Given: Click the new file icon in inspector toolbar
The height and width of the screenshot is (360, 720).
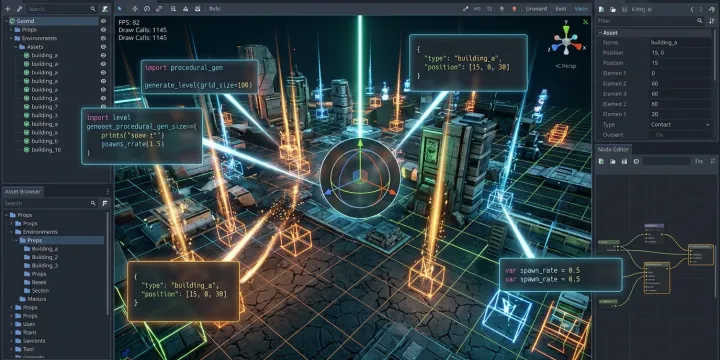Looking at the screenshot, I should [601, 9].
